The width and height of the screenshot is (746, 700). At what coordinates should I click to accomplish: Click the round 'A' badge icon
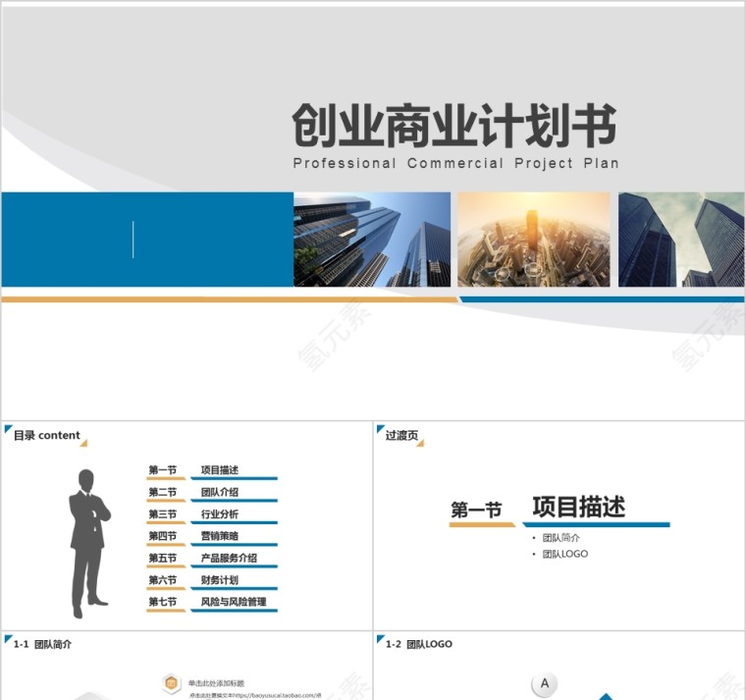tap(545, 683)
